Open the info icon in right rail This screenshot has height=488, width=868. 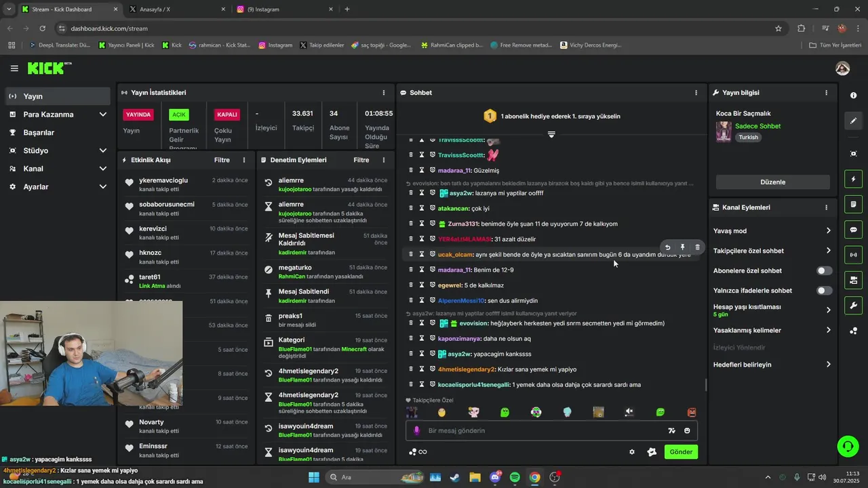(853, 96)
